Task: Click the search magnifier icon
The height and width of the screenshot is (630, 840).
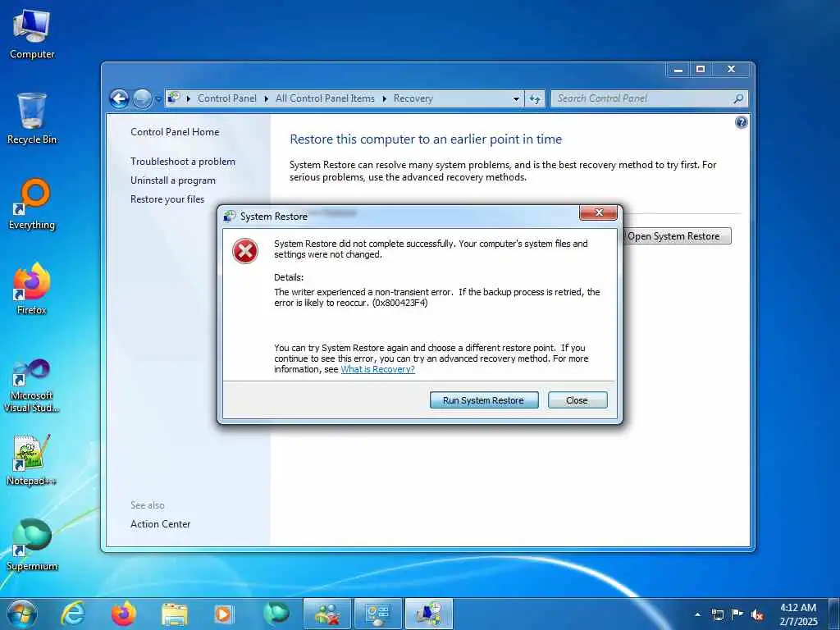Action: pyautogui.click(x=738, y=98)
